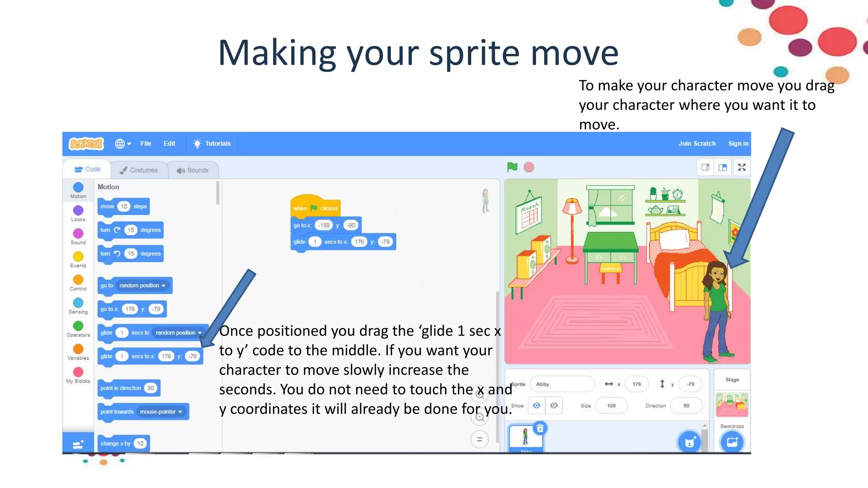Click the Sprite name field Abby
This screenshot has width=868, height=488.
tap(562, 384)
